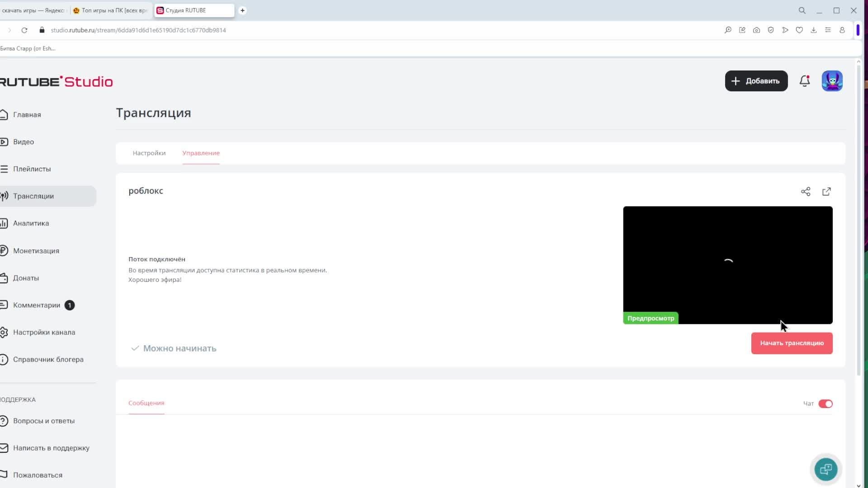Switch to the Настройки tab

tap(149, 153)
